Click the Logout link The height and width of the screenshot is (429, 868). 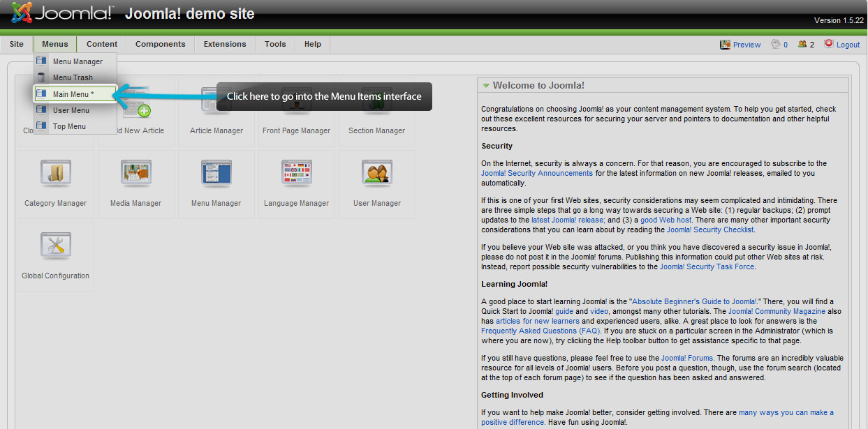pyautogui.click(x=848, y=45)
